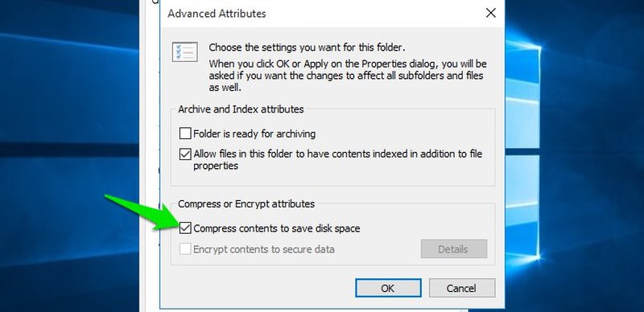644x312 pixels.
Task: Click the 'Archive and Index attributes' group heading
Action: 241,109
